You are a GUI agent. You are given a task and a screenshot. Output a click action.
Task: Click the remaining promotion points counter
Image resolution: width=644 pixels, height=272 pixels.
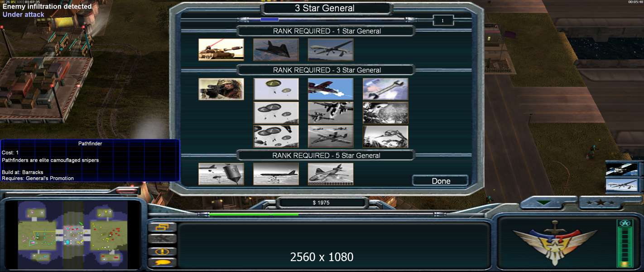coord(443,20)
